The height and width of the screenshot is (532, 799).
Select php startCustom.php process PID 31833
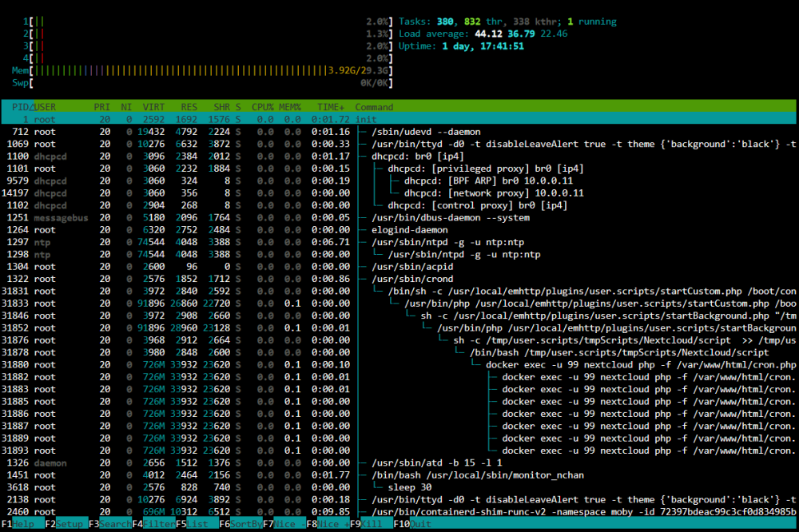click(x=399, y=304)
